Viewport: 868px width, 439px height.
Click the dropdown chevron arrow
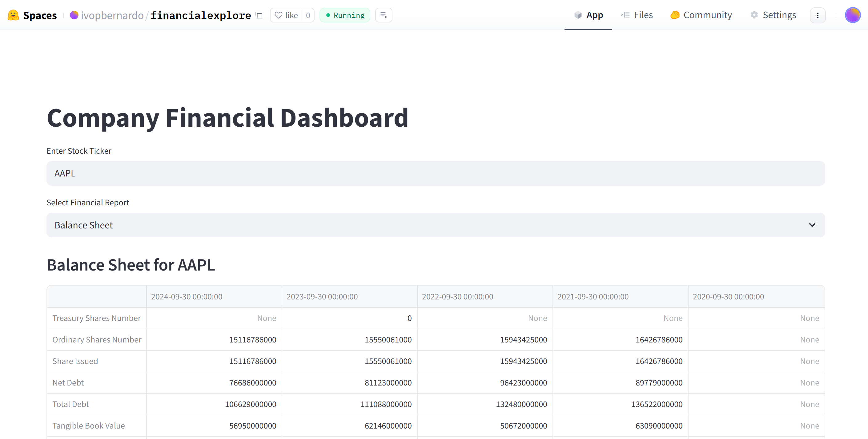[x=812, y=225]
